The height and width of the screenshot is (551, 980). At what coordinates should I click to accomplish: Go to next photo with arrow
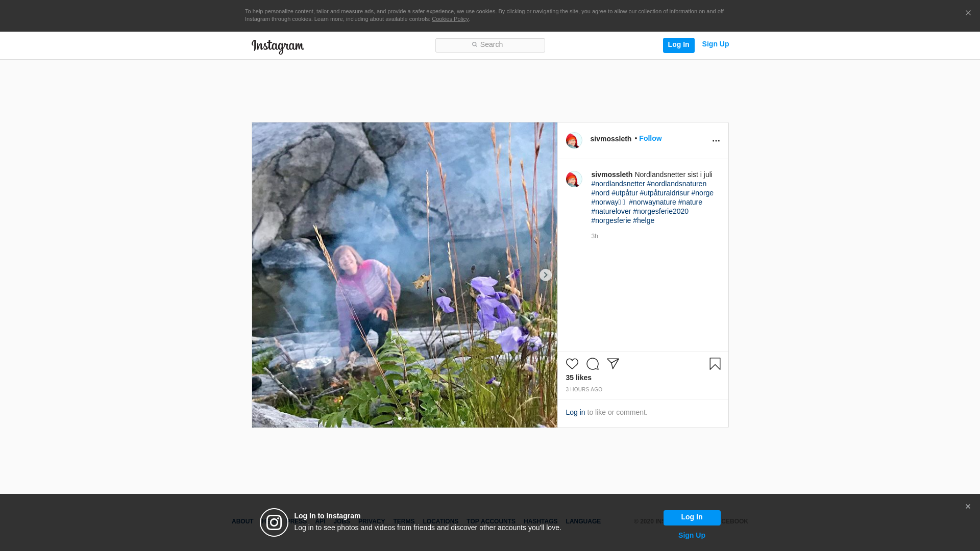pos(545,275)
